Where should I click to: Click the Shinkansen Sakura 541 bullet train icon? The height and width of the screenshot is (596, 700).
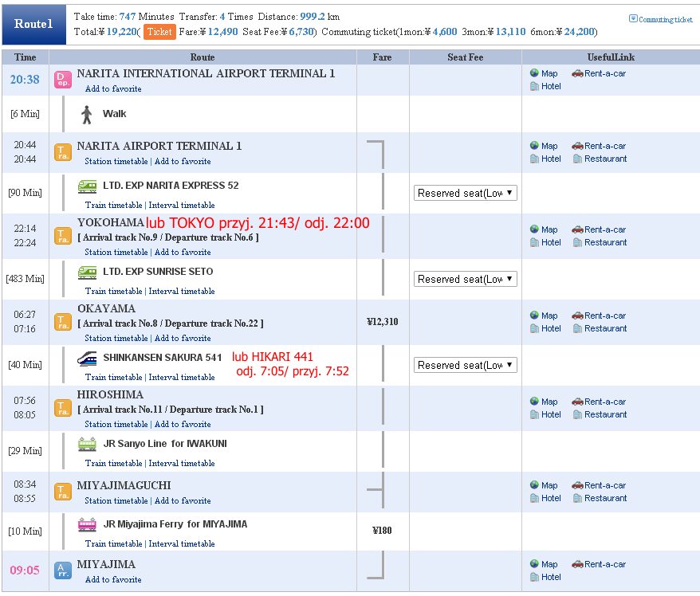[x=87, y=359]
